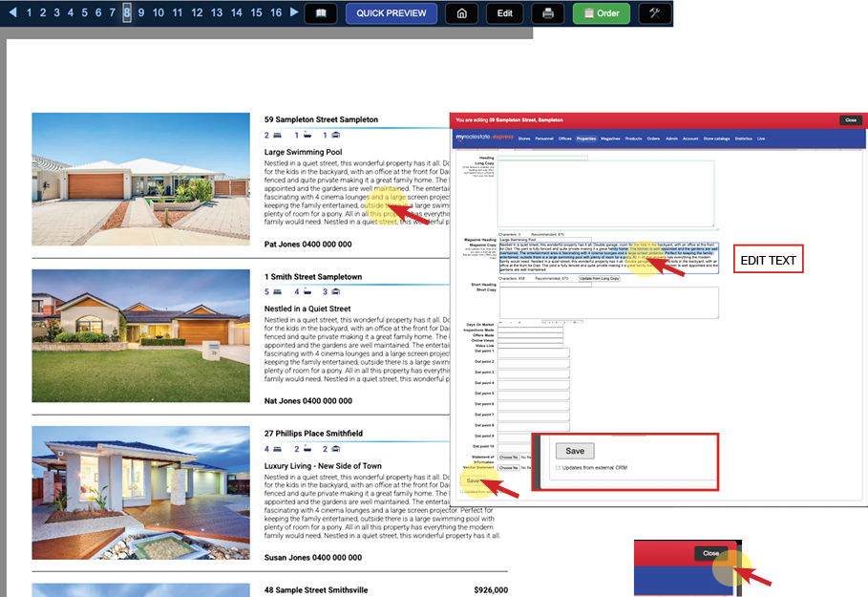868x597 pixels.
Task: Jump to page 1
Action: pos(29,12)
